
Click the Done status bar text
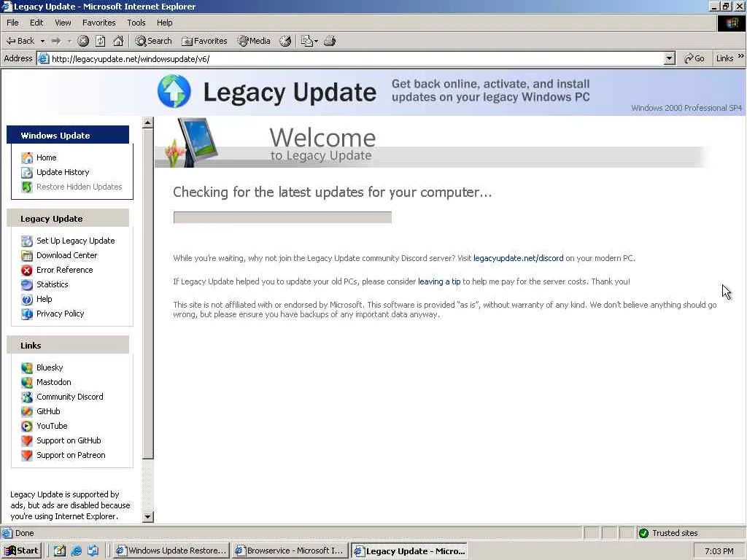(24, 533)
